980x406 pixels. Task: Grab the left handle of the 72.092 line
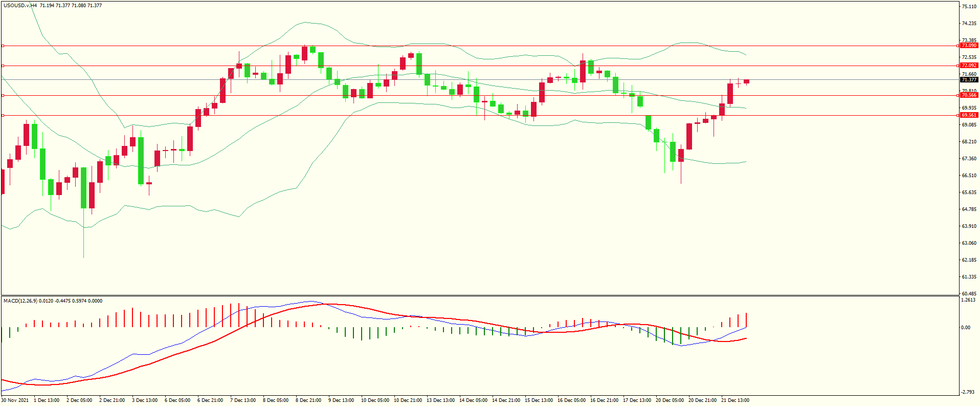click(3, 66)
